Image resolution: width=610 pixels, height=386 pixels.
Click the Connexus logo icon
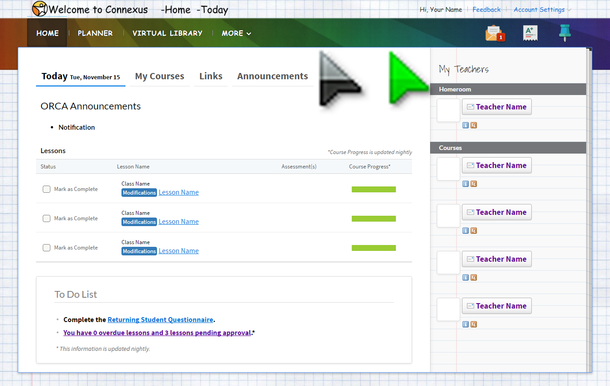point(40,9)
